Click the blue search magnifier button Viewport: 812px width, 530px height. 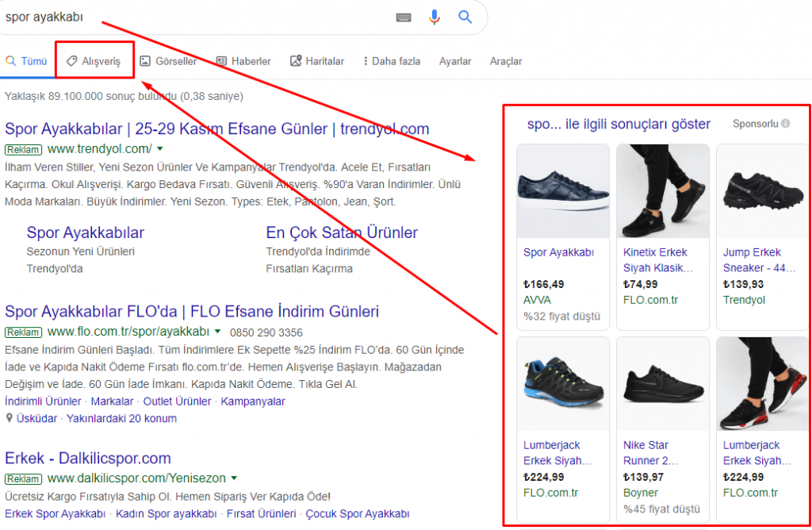coord(465,17)
